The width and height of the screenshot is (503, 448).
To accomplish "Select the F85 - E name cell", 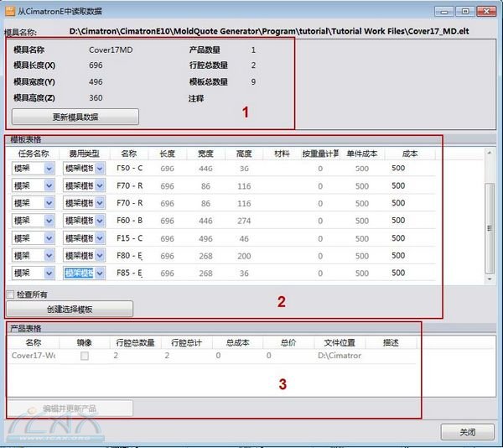I will click(x=130, y=273).
